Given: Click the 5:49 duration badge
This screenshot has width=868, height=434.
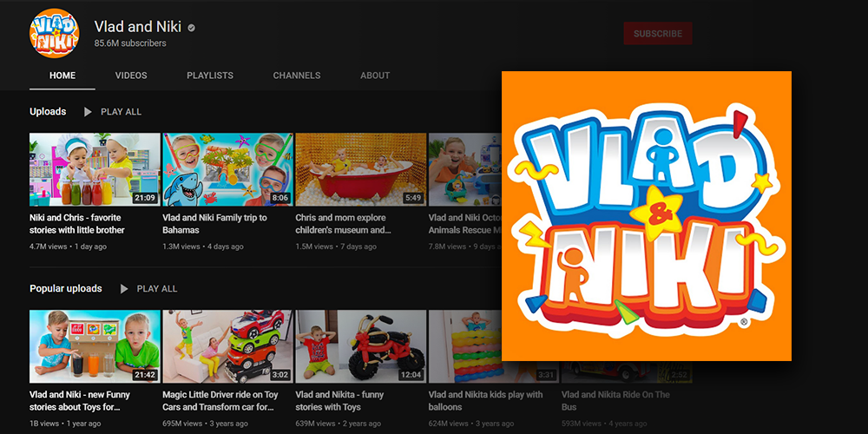Looking at the screenshot, I should pos(413,198).
